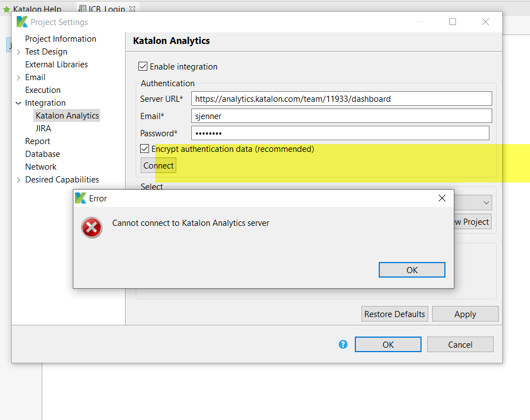Viewport: 530px width, 420px height.
Task: Click the Connect button
Action: click(x=158, y=165)
